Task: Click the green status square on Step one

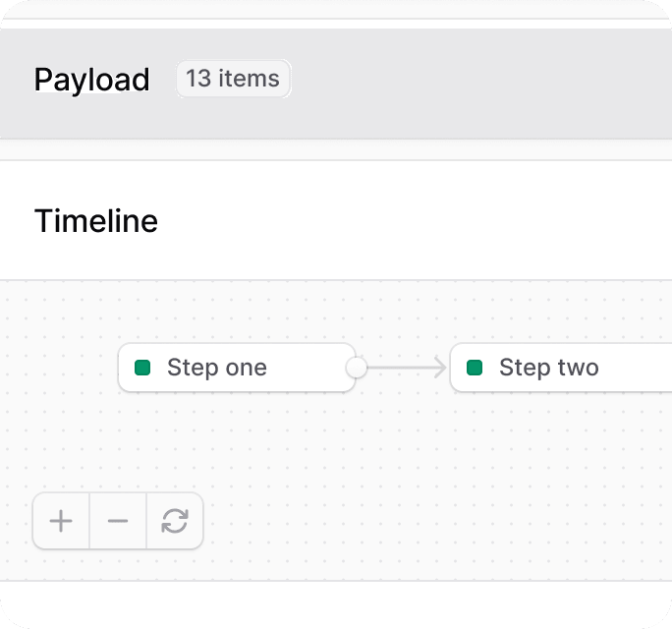Action: coord(142,368)
